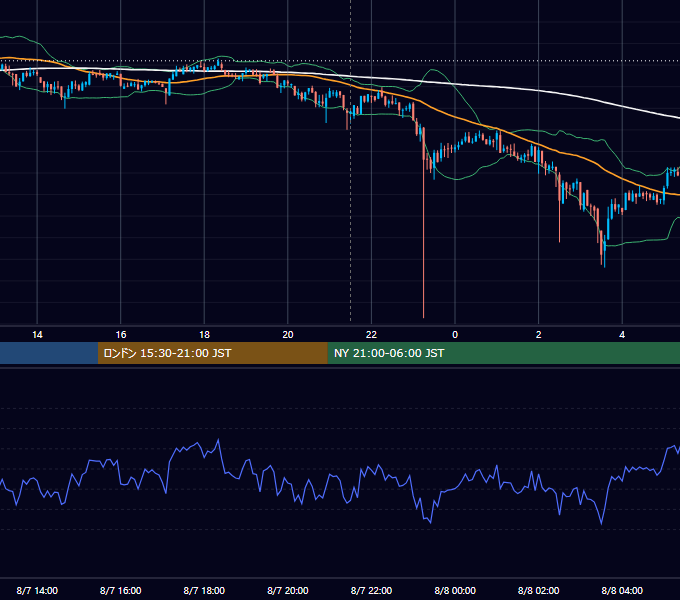Click hour label 2 on price chart axis
Screen dimensions: 680x600
(539, 335)
